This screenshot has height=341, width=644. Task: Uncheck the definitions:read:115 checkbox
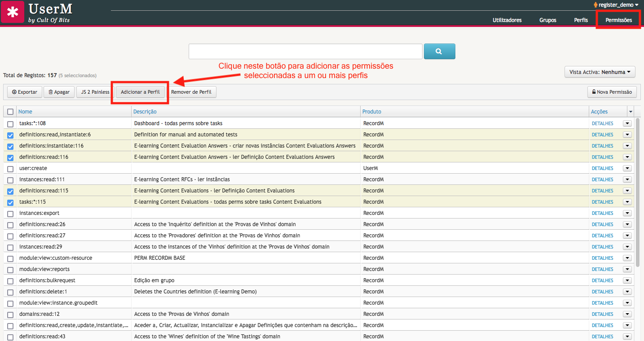point(10,191)
